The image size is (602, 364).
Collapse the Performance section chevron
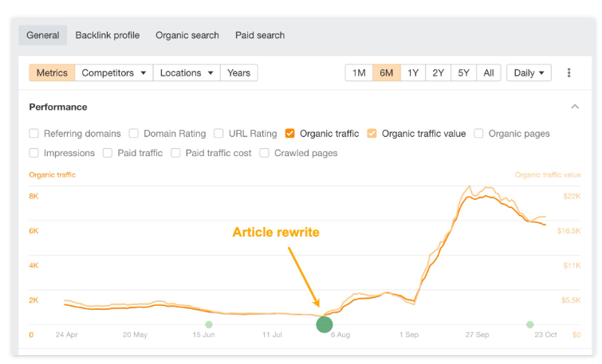575,107
